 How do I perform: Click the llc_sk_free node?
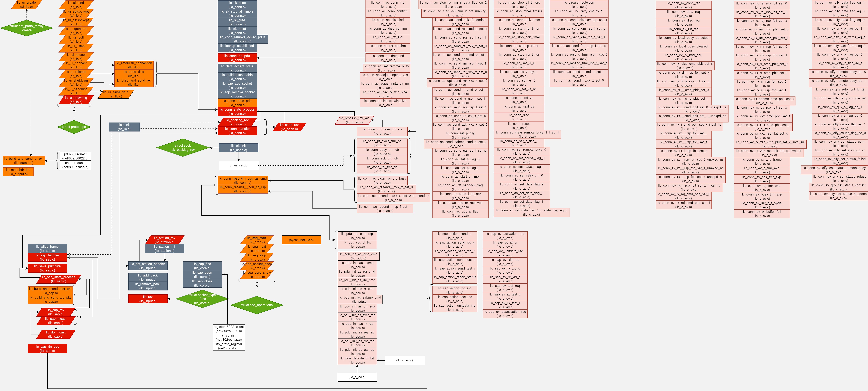click(x=237, y=22)
